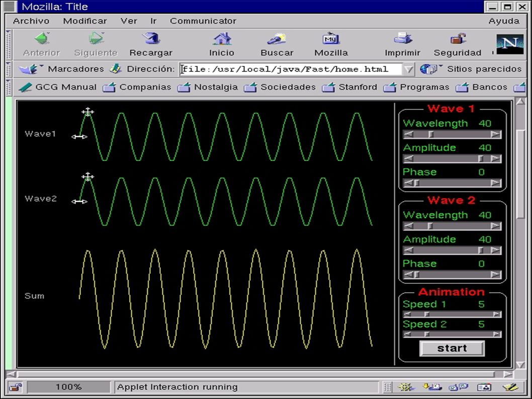The width and height of the screenshot is (532, 399).
Task: Open the Ir menu
Action: coord(153,21)
